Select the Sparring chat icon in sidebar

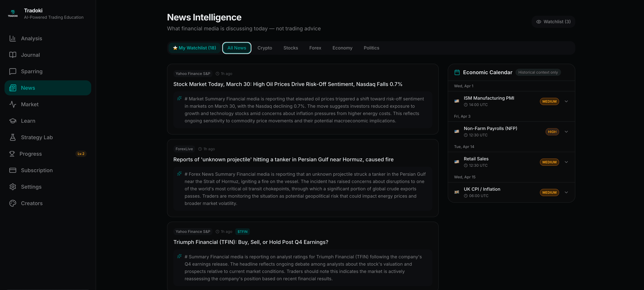coord(13,71)
